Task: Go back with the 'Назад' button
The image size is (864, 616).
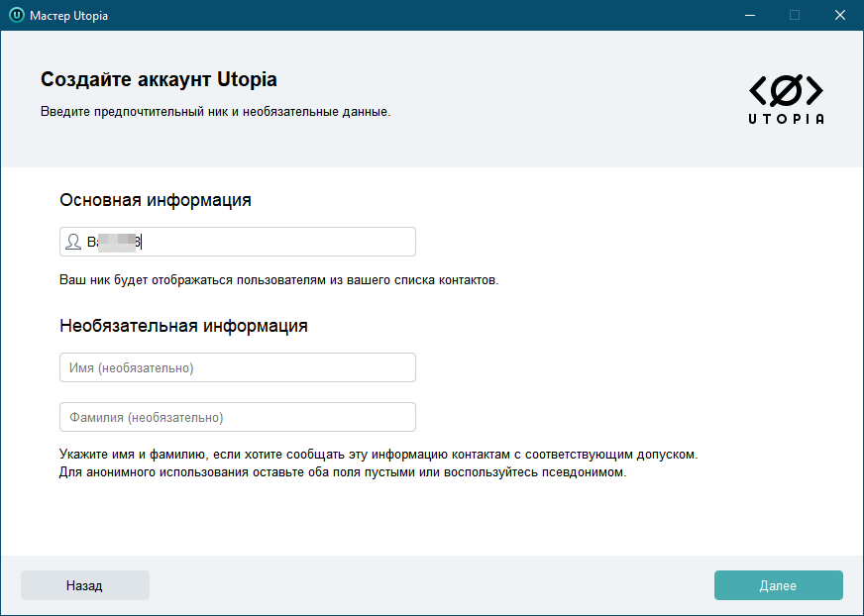Action: 85,585
